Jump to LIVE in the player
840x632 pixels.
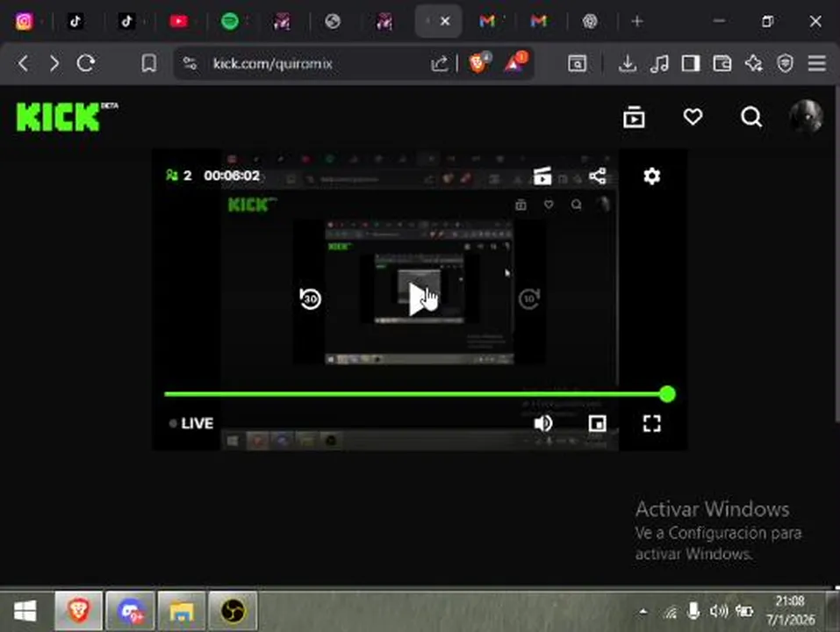[x=191, y=423]
